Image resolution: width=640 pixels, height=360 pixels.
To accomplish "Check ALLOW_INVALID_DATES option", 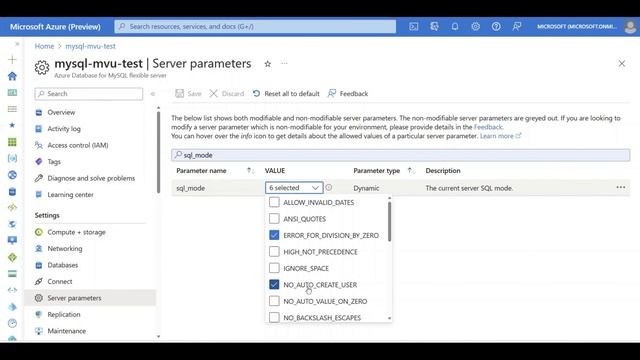I will click(274, 202).
